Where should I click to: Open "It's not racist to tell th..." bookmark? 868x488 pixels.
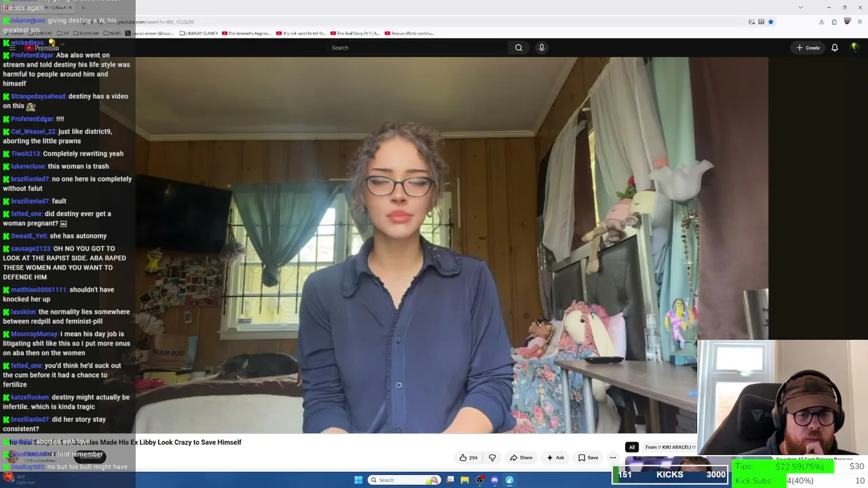pos(301,33)
